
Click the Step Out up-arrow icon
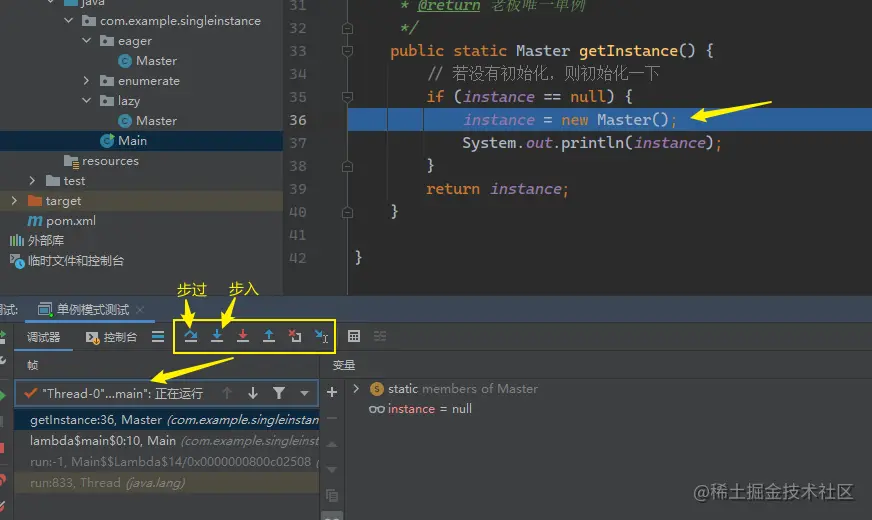click(269, 336)
